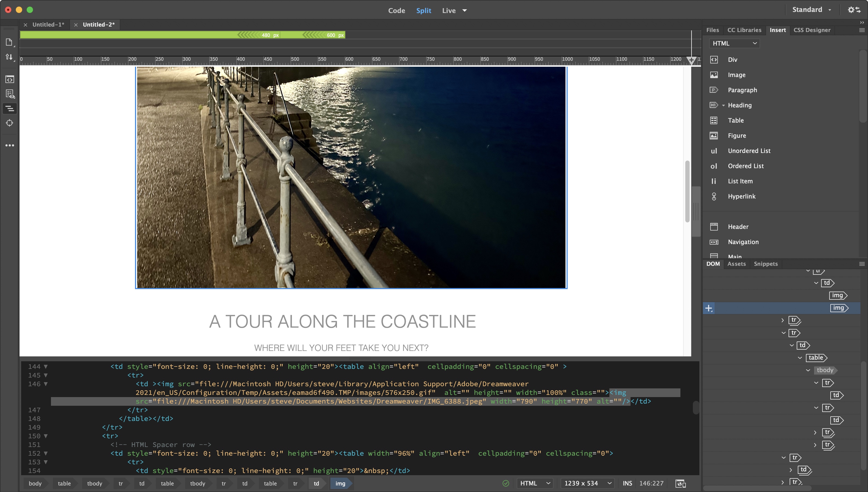The image size is (868, 492).
Task: Click the CSS Designer tab
Action: (x=812, y=29)
